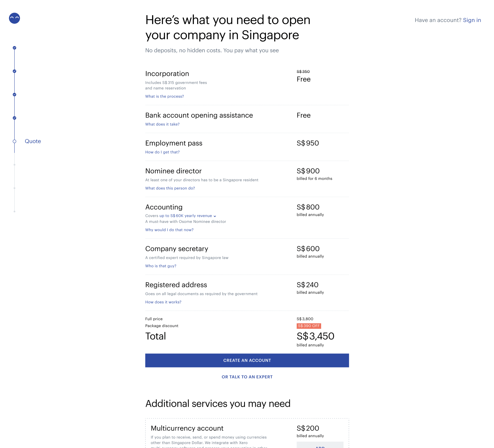
Task: Open 'How do I get that?' link
Action: [x=162, y=152]
